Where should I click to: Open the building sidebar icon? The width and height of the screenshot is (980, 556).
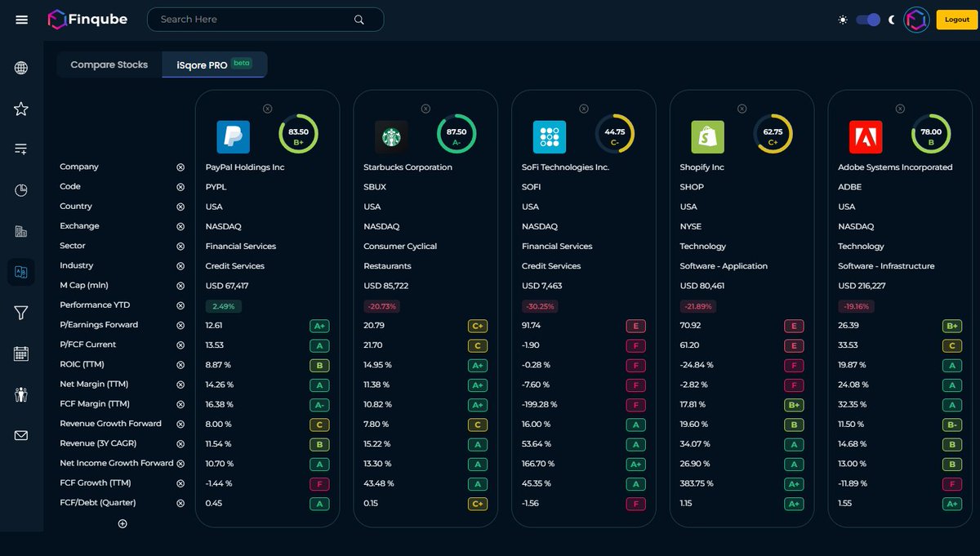21,232
